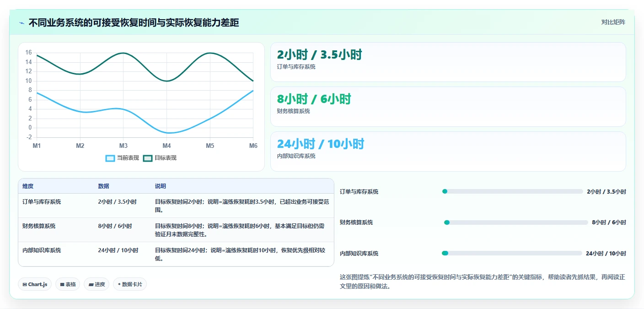The image size is (644, 309).
Task: Select the 数据卡片 tag chip
Action: pyautogui.click(x=130, y=284)
